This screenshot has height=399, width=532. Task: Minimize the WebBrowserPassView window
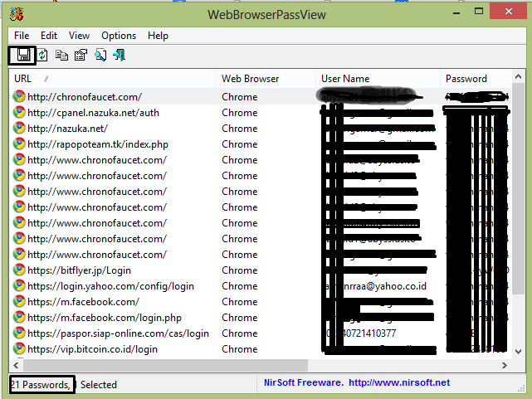456,12
